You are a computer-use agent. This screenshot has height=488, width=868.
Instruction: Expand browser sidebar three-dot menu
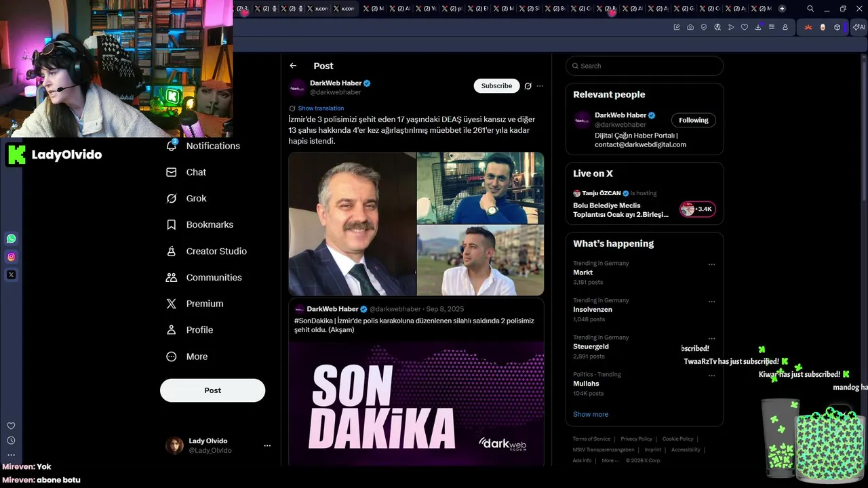(x=11, y=455)
